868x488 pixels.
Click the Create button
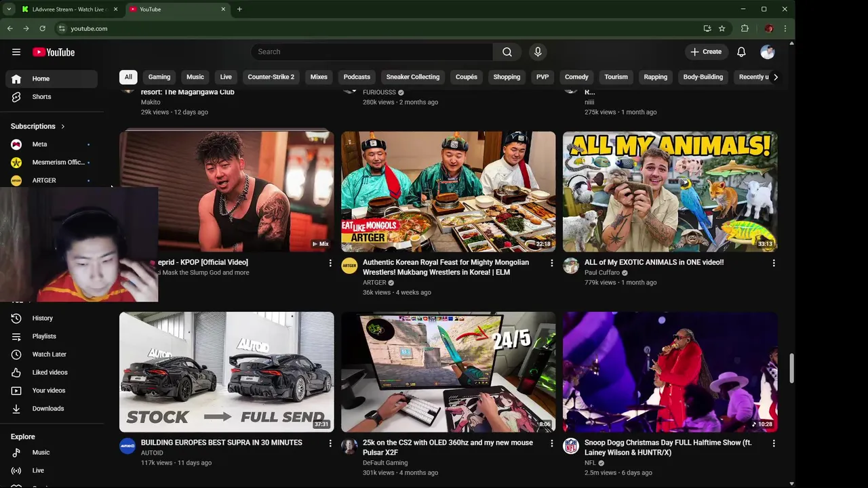[706, 52]
